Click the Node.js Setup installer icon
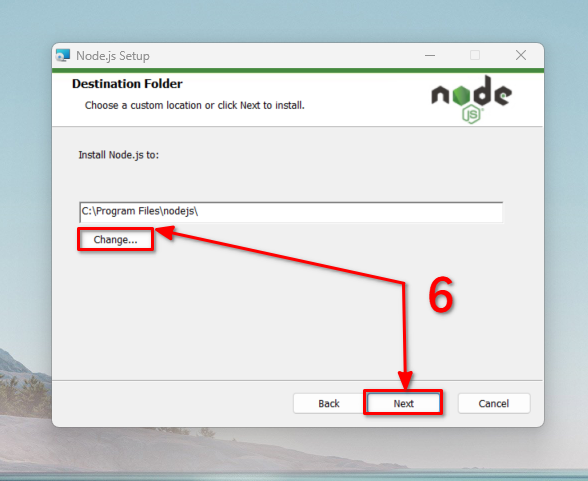The height and width of the screenshot is (481, 588). coord(63,55)
